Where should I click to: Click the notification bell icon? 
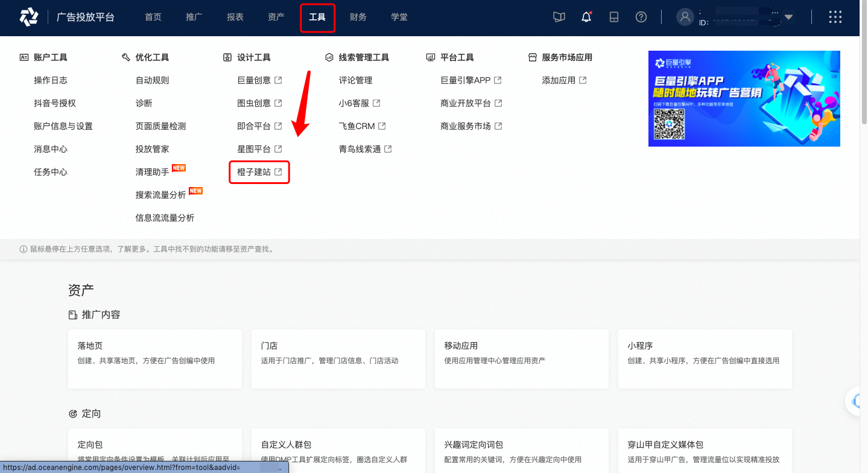(x=586, y=17)
